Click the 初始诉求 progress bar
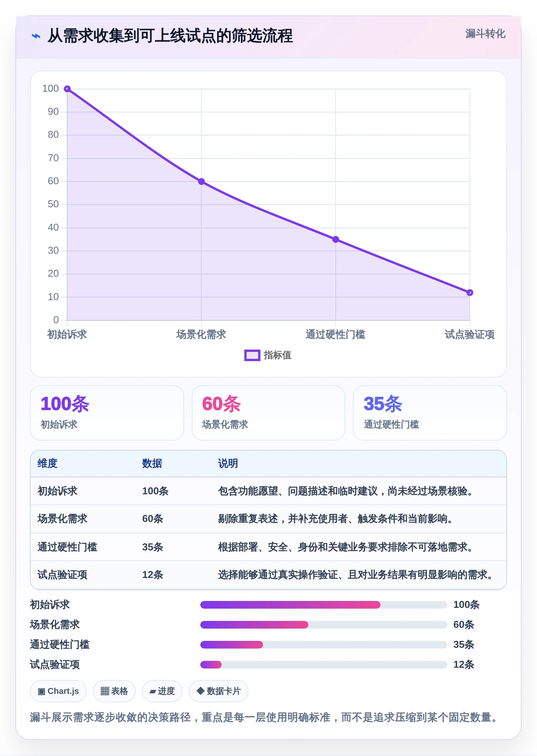537x756 pixels. coord(324,605)
